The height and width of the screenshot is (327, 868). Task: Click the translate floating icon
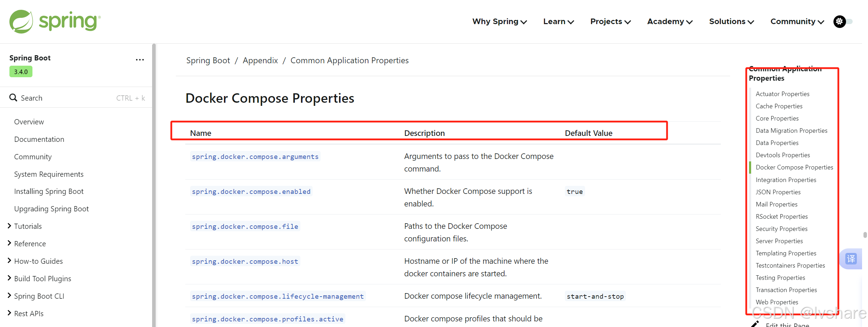point(851,259)
